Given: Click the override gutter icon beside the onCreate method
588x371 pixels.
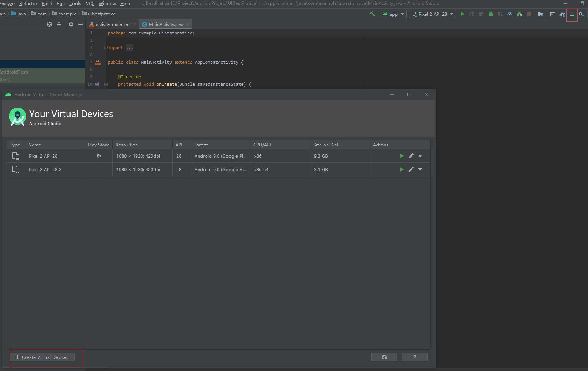Looking at the screenshot, I should pos(97,84).
